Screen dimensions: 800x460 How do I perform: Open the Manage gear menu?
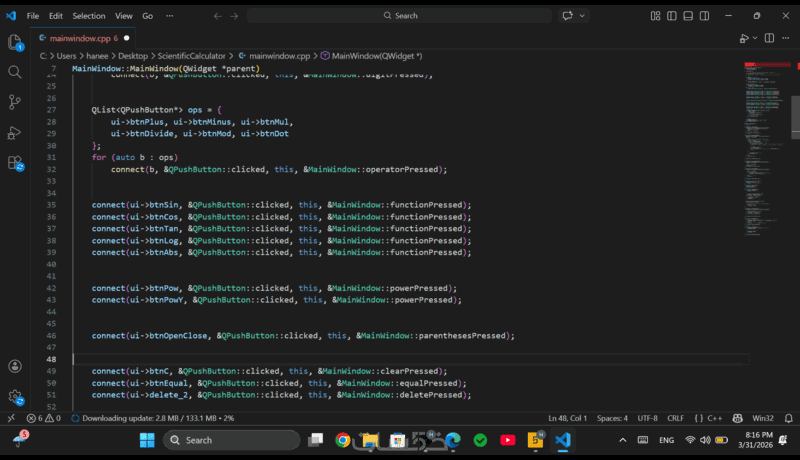(x=15, y=397)
